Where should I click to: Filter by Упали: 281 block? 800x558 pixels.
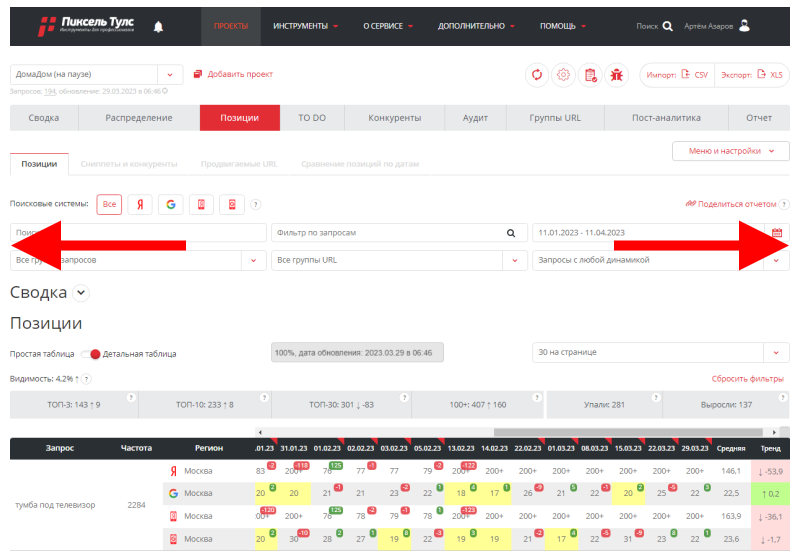604,405
